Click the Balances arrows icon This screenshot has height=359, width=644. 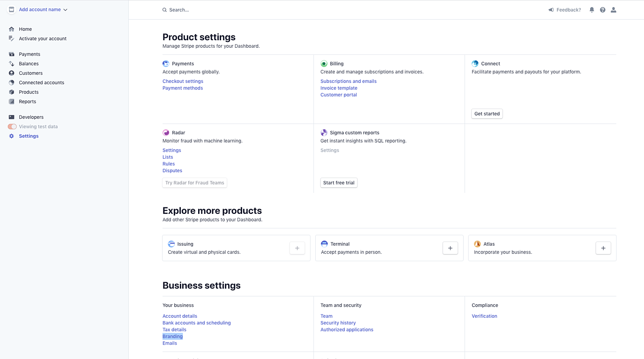(12, 64)
